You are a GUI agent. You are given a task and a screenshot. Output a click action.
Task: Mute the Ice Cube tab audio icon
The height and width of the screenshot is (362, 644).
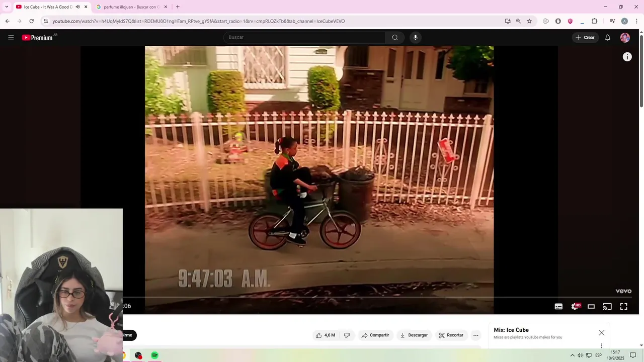pyautogui.click(x=77, y=7)
